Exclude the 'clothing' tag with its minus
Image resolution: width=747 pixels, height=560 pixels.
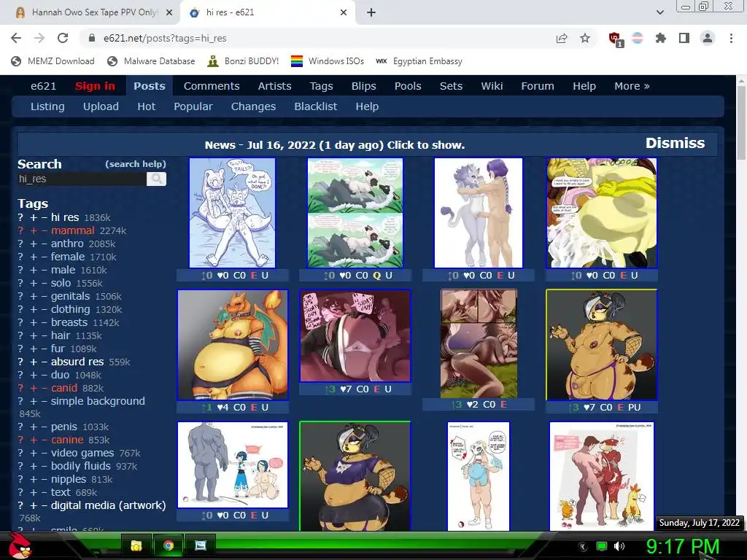[x=44, y=309]
